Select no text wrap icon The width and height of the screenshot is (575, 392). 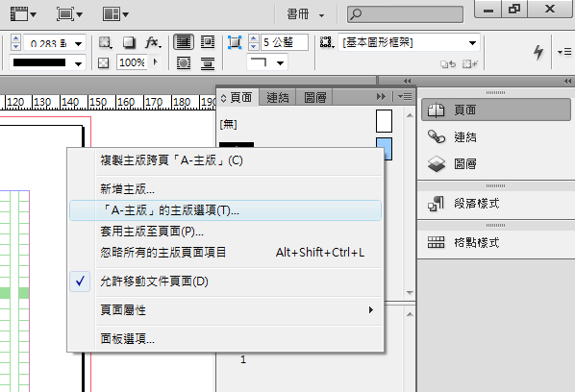coord(184,42)
